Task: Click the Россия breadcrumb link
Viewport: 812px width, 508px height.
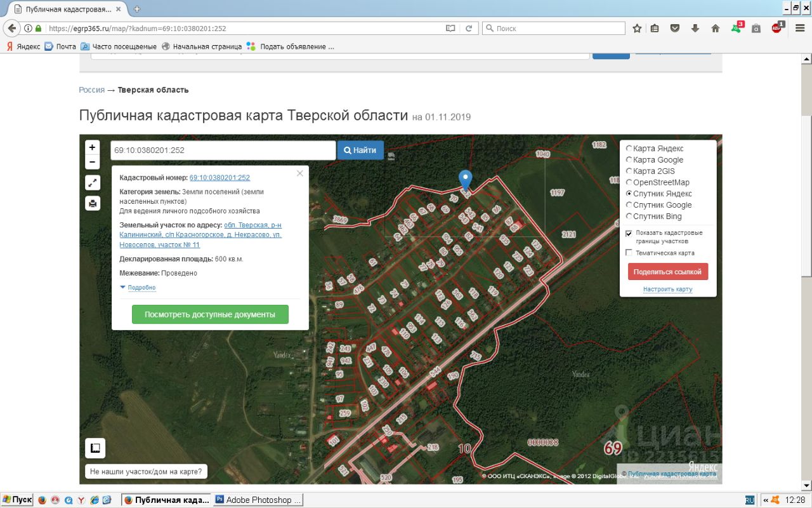Action: [x=92, y=90]
